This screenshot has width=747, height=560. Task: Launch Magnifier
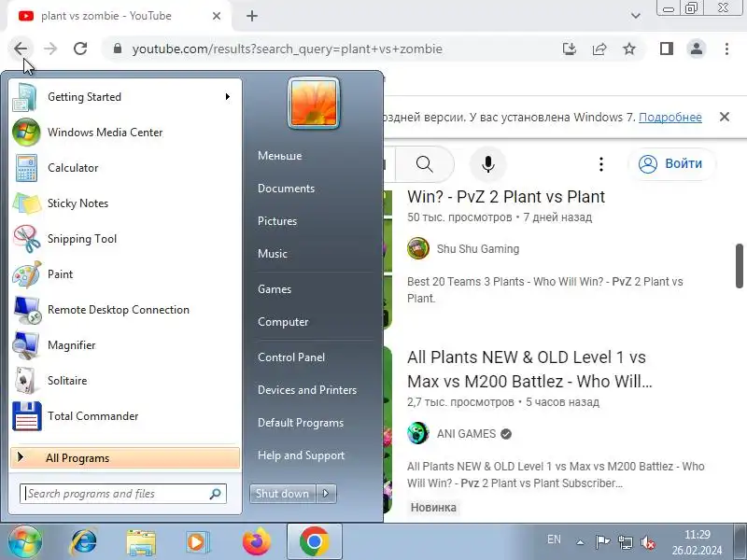[125, 345]
